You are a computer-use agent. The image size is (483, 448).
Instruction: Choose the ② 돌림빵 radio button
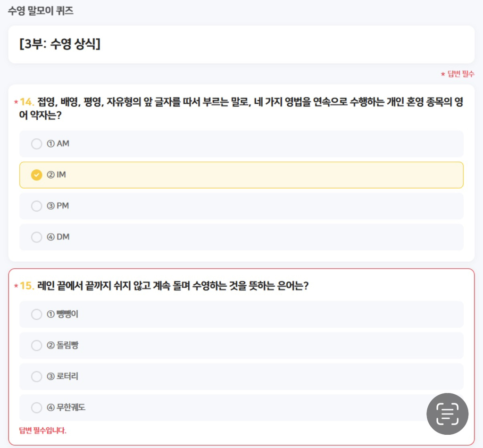[36, 346]
